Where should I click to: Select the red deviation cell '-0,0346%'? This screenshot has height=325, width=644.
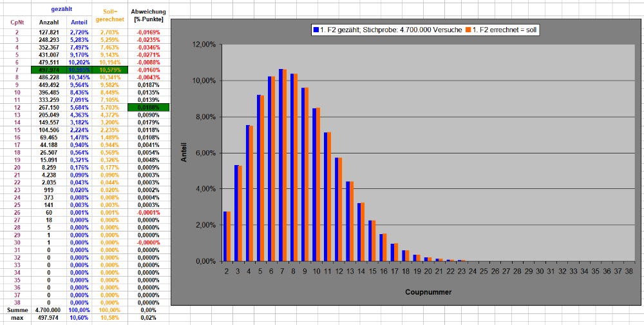[148, 47]
